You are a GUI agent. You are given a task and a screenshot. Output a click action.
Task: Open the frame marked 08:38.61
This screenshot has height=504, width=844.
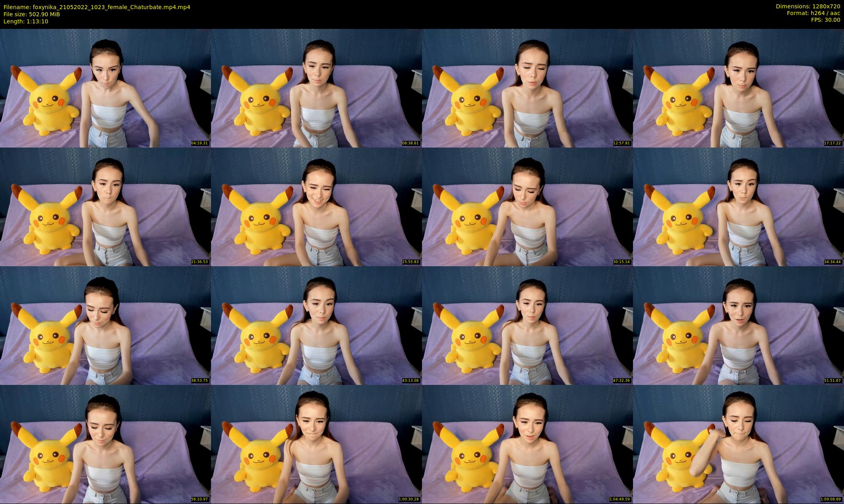(316, 88)
